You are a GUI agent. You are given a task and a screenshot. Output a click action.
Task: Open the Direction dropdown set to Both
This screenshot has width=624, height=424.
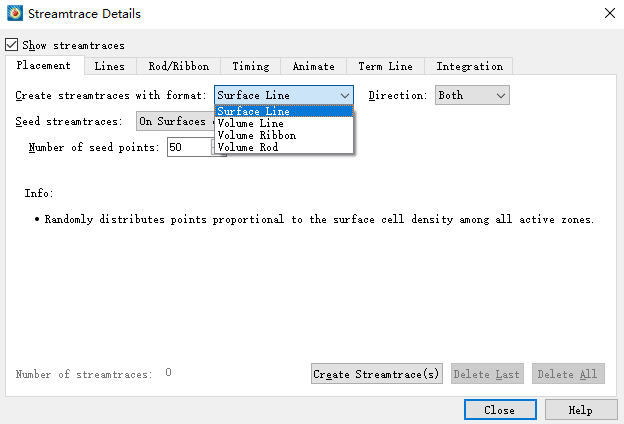[x=472, y=95]
